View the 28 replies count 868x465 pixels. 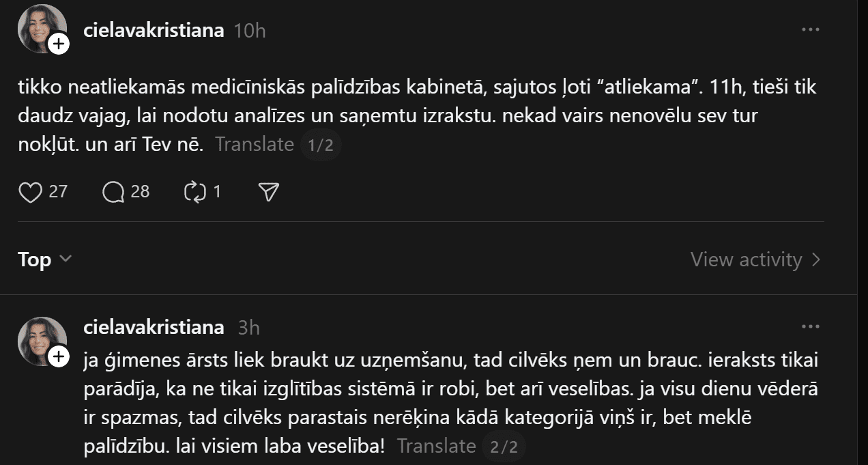[x=140, y=192]
